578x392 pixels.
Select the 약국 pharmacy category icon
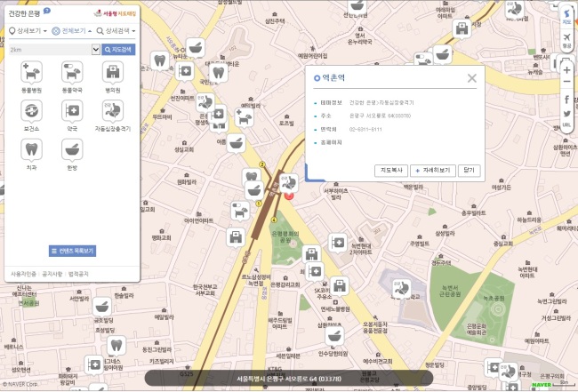click(72, 110)
